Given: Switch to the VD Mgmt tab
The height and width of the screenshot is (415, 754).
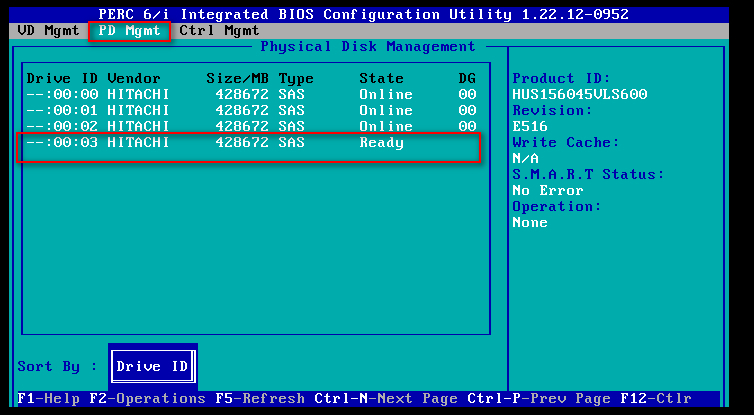Looking at the screenshot, I should click(x=47, y=31).
